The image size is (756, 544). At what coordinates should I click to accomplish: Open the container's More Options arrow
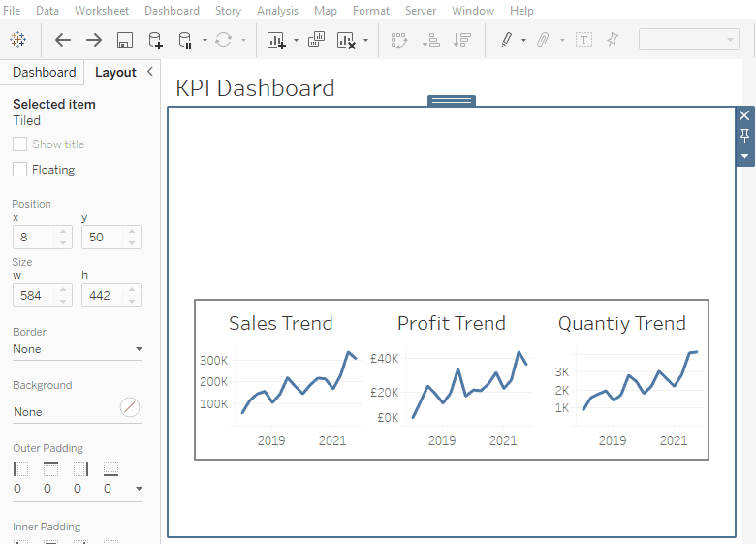(744, 156)
